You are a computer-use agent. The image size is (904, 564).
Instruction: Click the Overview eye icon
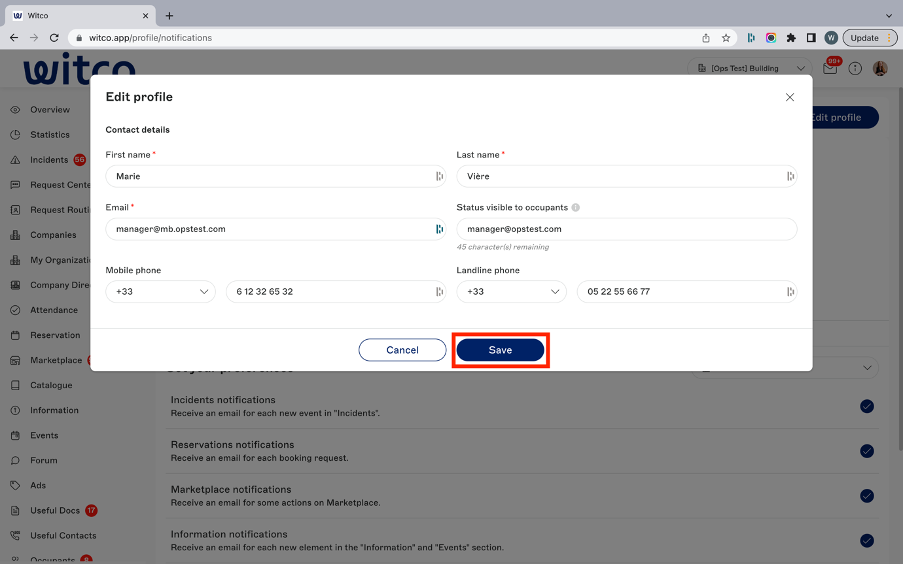(16, 110)
